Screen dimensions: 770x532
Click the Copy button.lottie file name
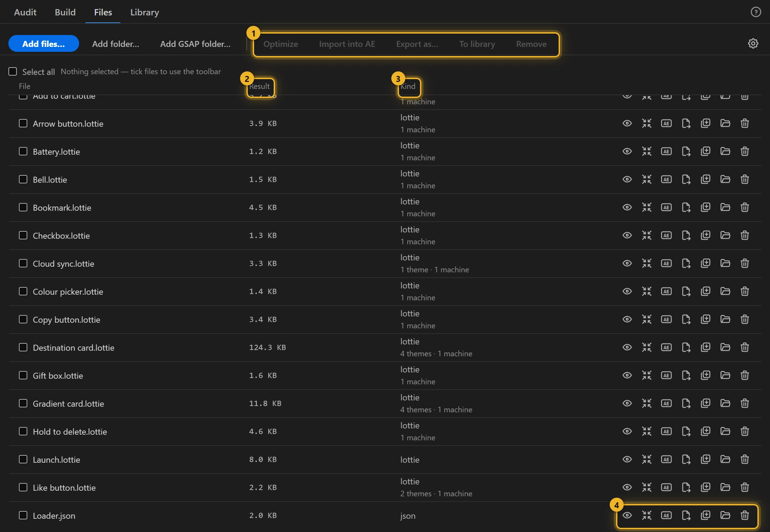click(66, 320)
